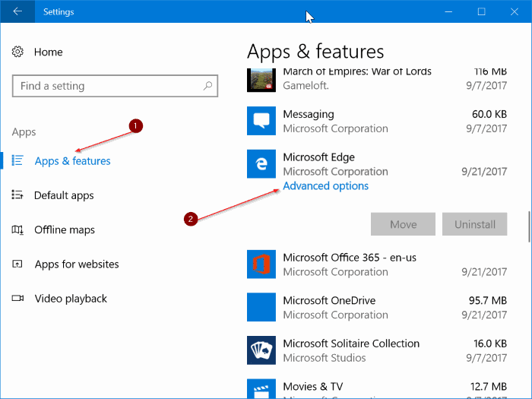Click the 95.7 MB size value
The width and height of the screenshot is (532, 399).
pyautogui.click(x=488, y=300)
